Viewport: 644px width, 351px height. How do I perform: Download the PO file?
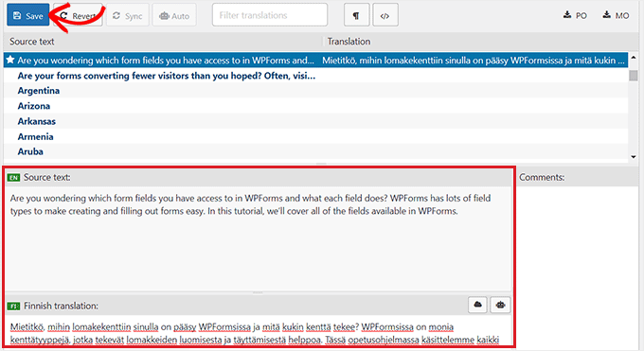point(575,15)
